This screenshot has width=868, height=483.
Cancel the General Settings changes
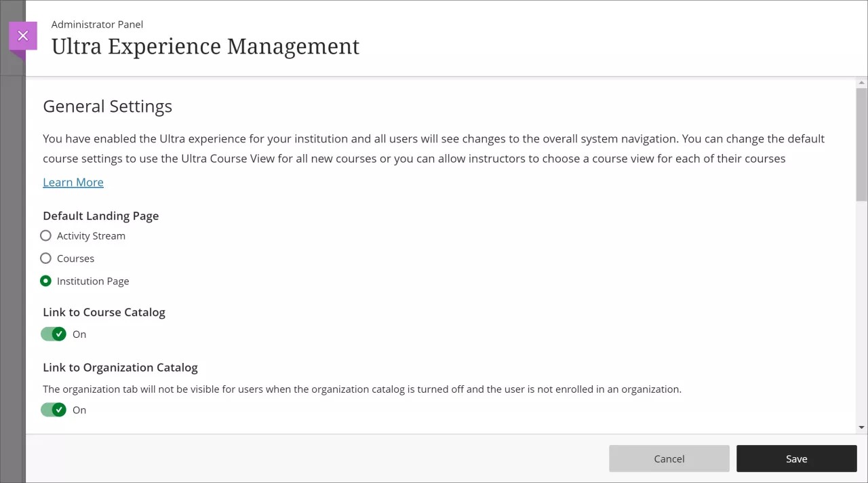pyautogui.click(x=669, y=459)
